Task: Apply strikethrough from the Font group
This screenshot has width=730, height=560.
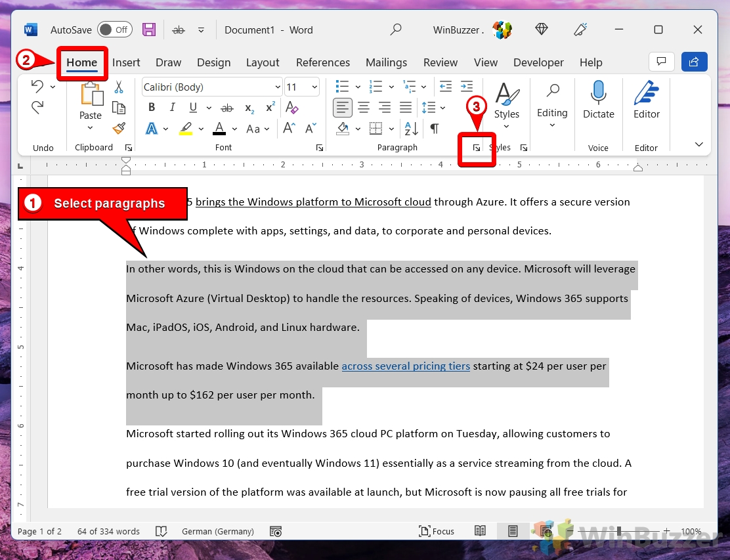Action: point(227,108)
